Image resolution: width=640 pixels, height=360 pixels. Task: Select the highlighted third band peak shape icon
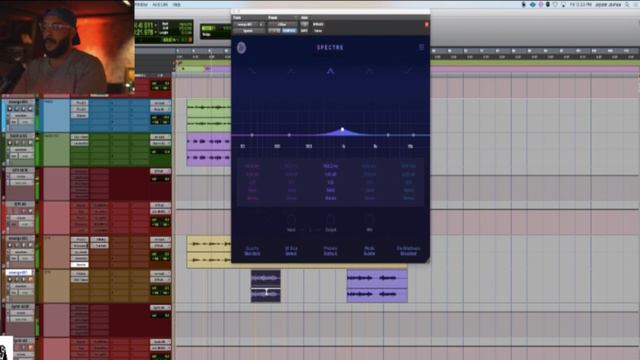click(x=330, y=71)
